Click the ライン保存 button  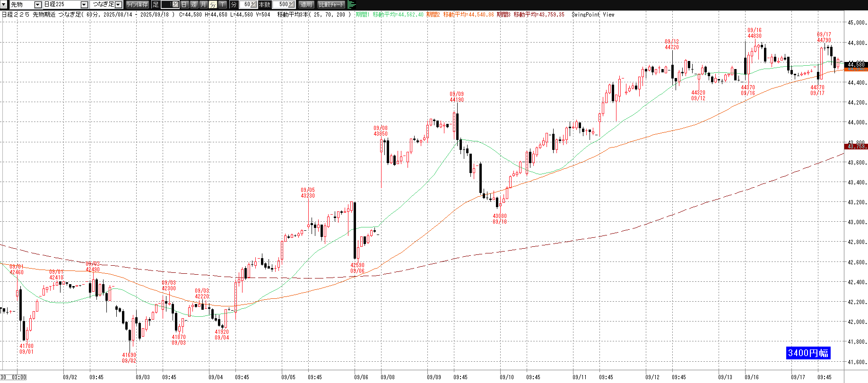[x=137, y=5]
